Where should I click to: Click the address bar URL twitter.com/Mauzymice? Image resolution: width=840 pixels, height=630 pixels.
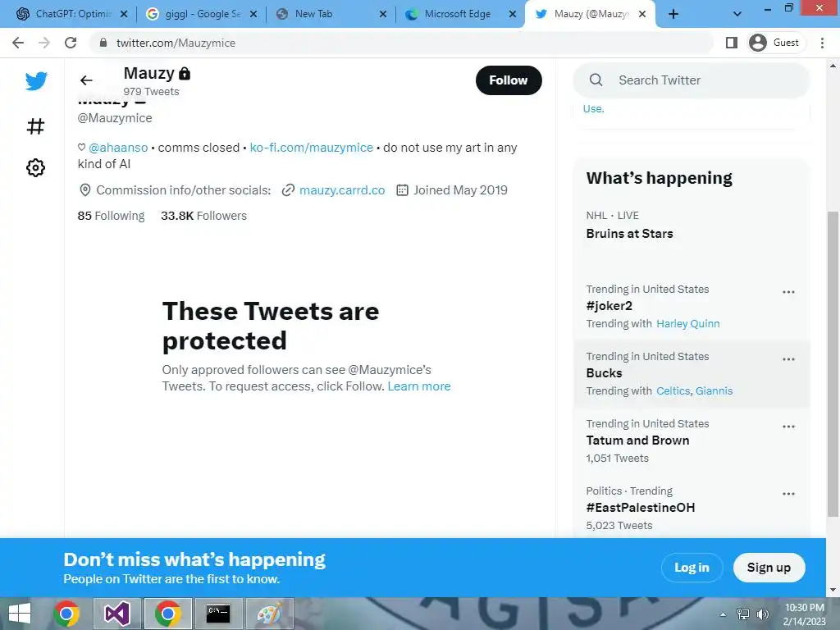pyautogui.click(x=176, y=43)
